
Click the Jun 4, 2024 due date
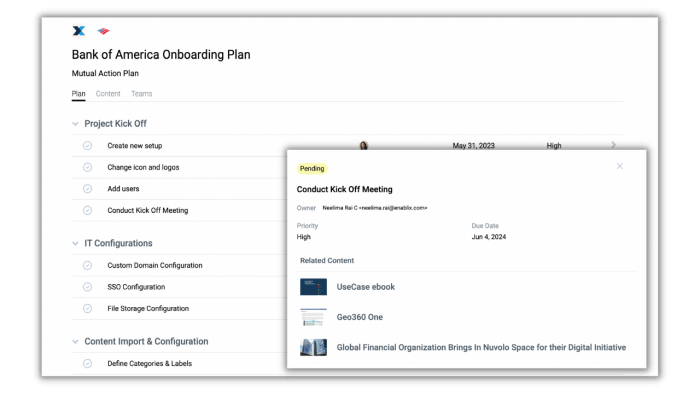pos(489,237)
